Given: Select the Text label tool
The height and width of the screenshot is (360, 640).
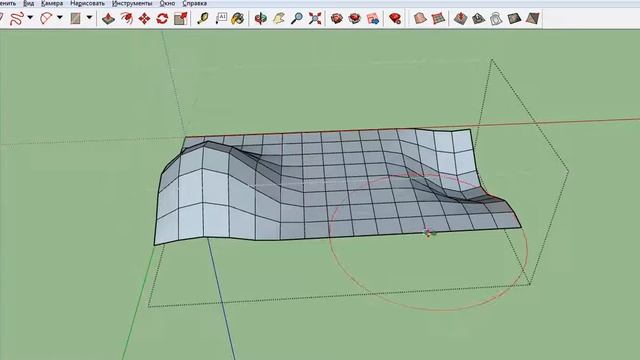Looking at the screenshot, I should pyautogui.click(x=221, y=18).
